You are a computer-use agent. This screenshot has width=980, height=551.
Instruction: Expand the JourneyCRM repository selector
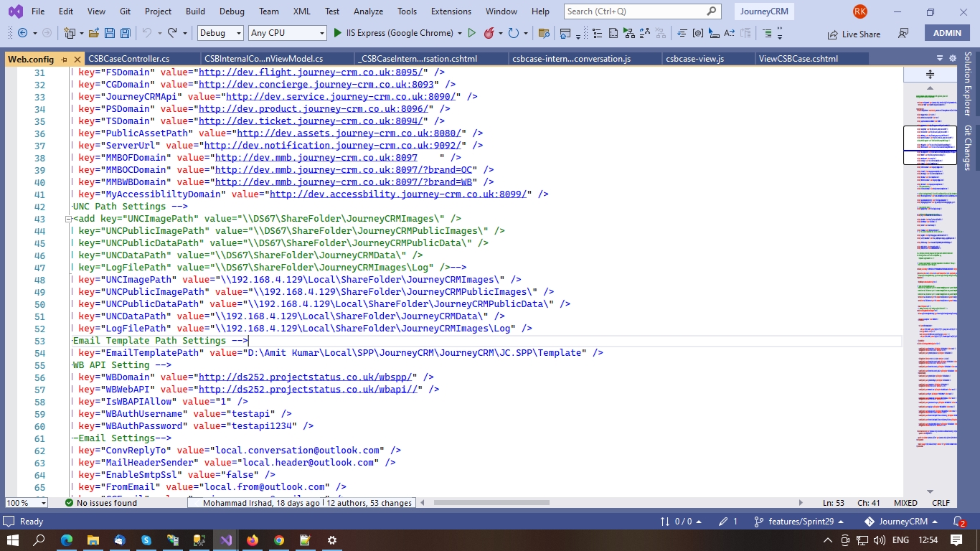click(x=901, y=522)
